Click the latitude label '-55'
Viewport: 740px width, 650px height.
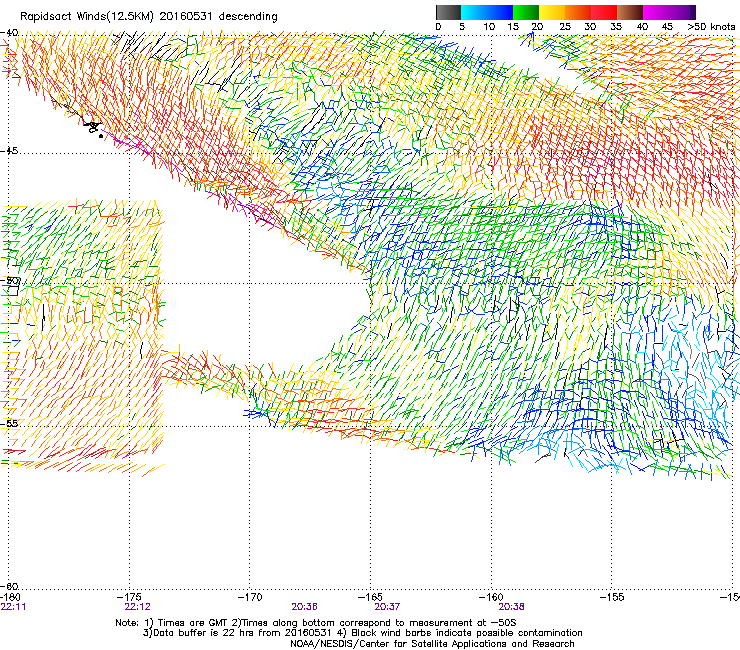click(x=9, y=423)
